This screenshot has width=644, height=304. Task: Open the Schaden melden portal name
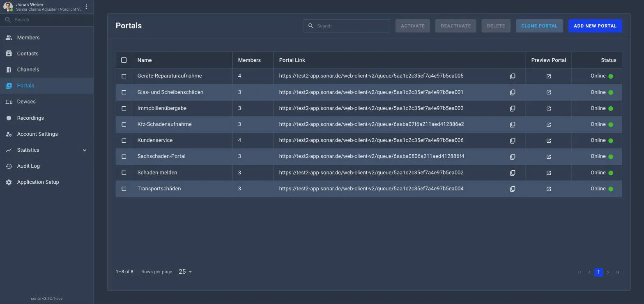coord(157,173)
